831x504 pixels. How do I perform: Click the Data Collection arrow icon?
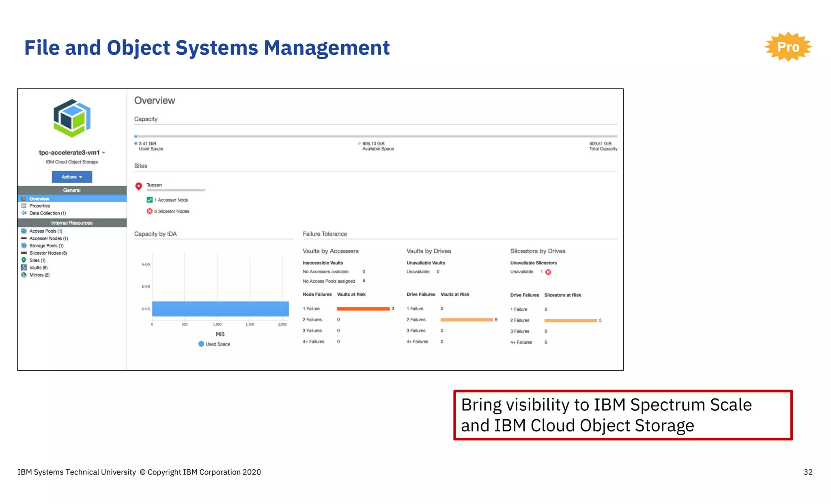(x=24, y=213)
